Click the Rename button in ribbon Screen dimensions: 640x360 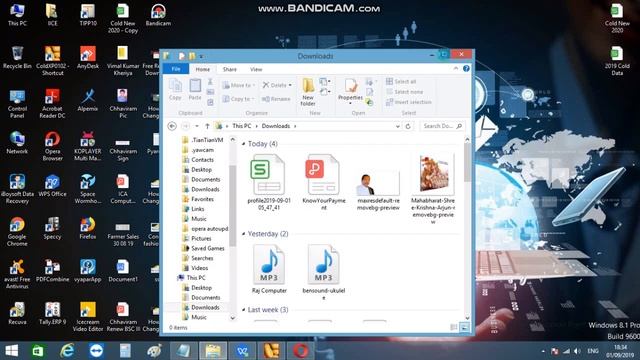pyautogui.click(x=276, y=99)
